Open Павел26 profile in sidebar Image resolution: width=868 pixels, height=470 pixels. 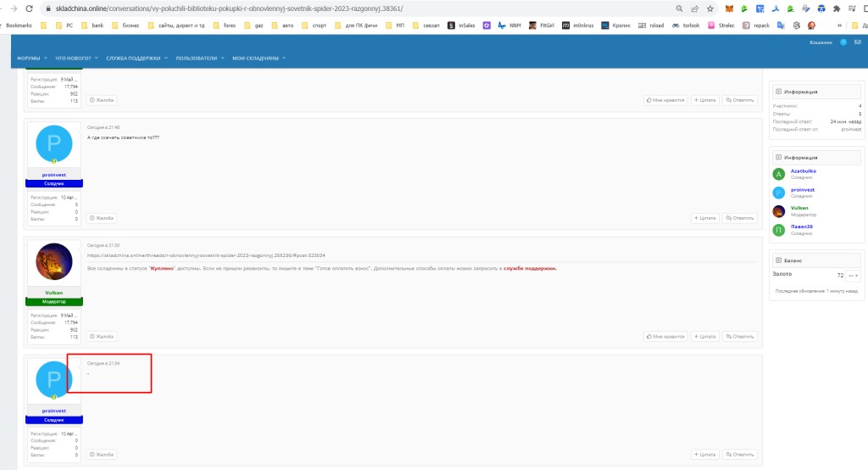802,227
